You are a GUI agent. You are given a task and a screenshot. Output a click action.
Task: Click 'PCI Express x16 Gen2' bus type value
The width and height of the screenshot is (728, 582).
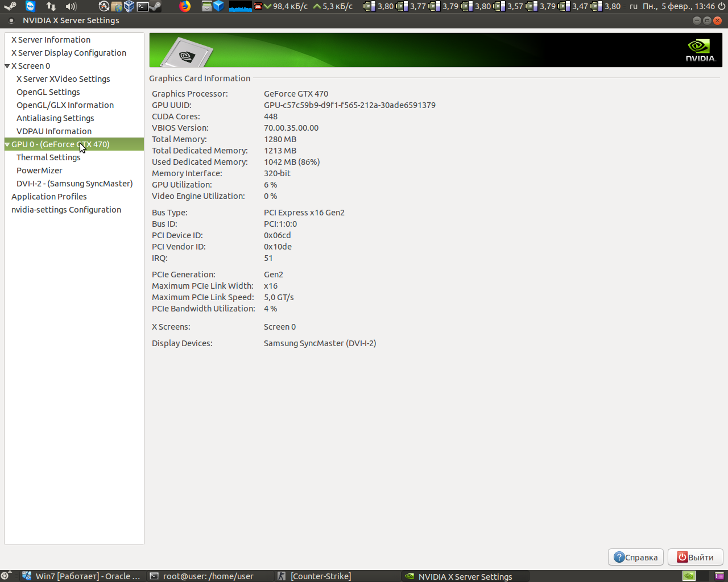304,213
